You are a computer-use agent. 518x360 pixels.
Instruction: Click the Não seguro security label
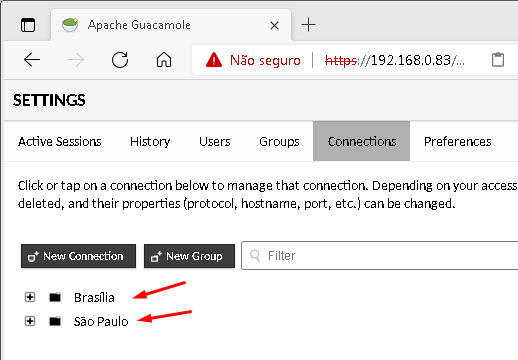point(265,60)
